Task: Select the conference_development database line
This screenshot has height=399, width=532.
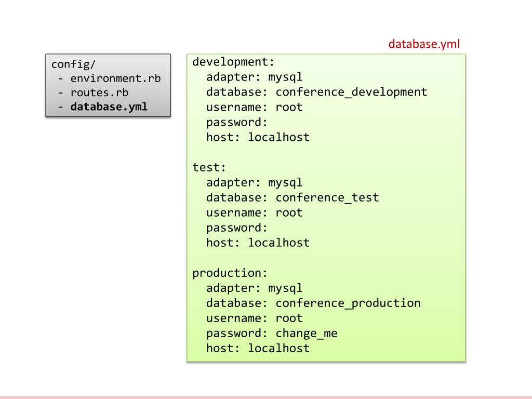Action: click(x=316, y=92)
